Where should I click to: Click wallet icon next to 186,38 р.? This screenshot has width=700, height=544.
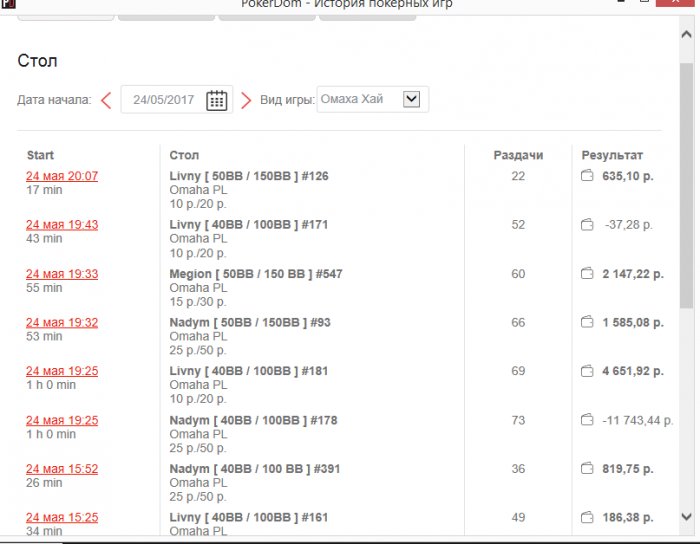point(587,517)
